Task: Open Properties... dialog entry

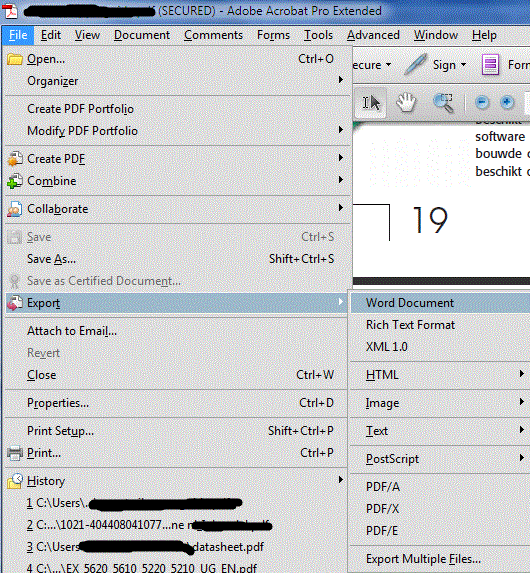Action: coord(176,403)
